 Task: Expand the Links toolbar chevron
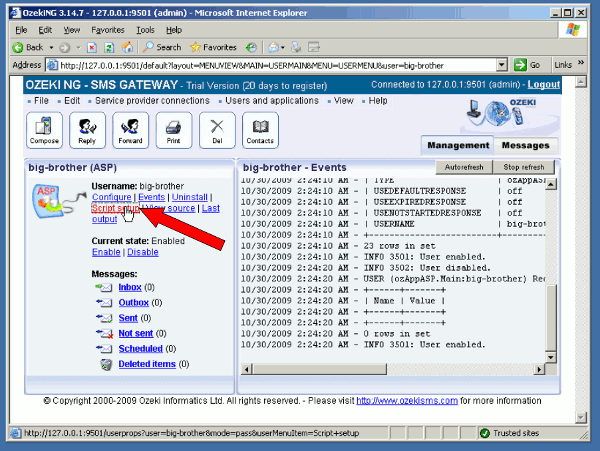[x=581, y=62]
